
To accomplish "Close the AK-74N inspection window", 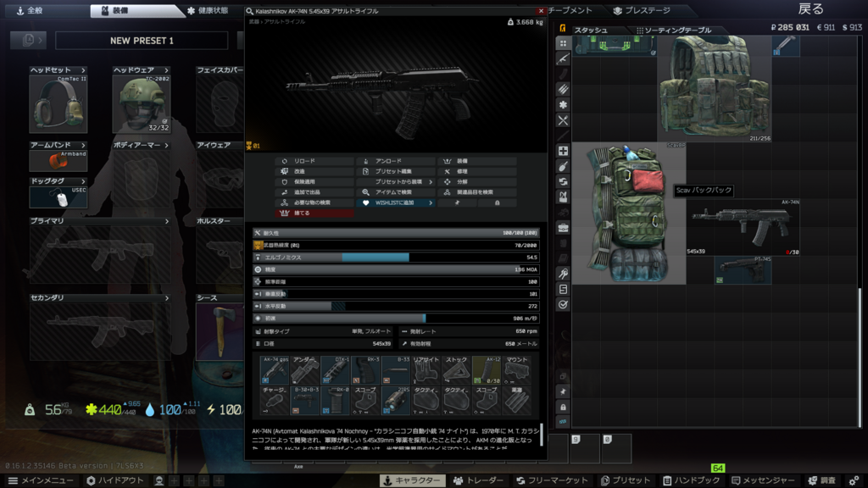I will [541, 11].
